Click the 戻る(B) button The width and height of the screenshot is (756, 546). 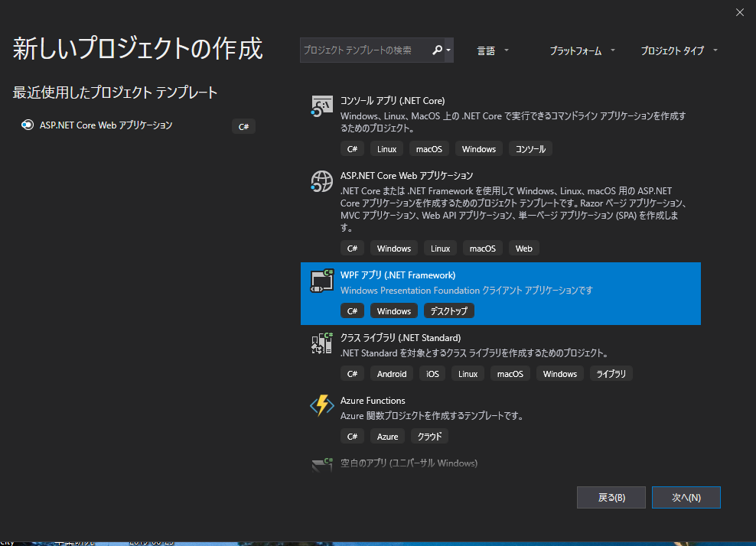pyautogui.click(x=611, y=497)
